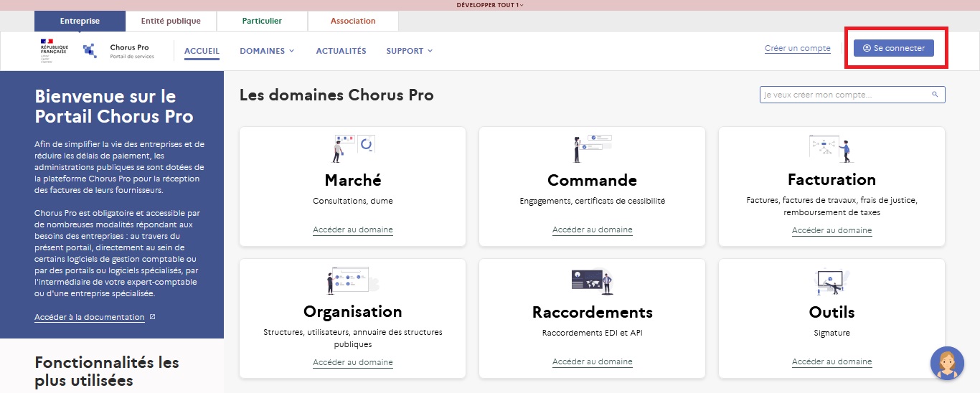Access the Commande domain link
This screenshot has height=393, width=980.
click(x=592, y=230)
